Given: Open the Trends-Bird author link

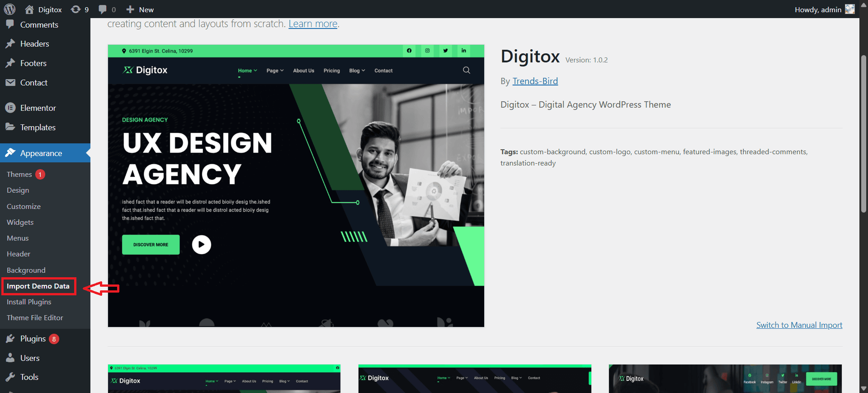Looking at the screenshot, I should pyautogui.click(x=535, y=81).
